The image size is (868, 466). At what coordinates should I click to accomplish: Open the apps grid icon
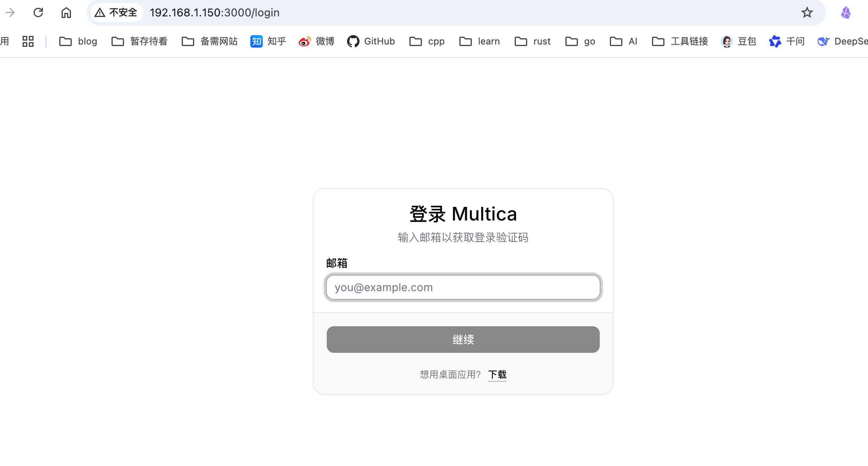(x=28, y=41)
